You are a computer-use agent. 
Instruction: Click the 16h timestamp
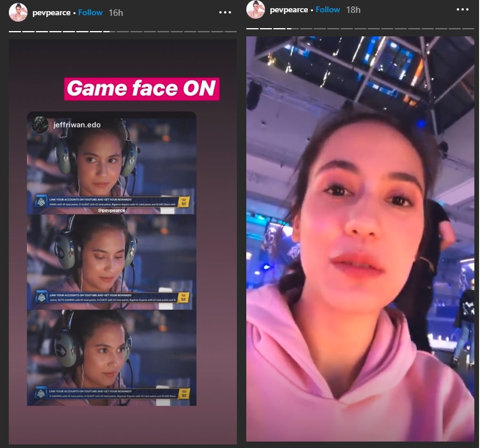click(x=116, y=13)
